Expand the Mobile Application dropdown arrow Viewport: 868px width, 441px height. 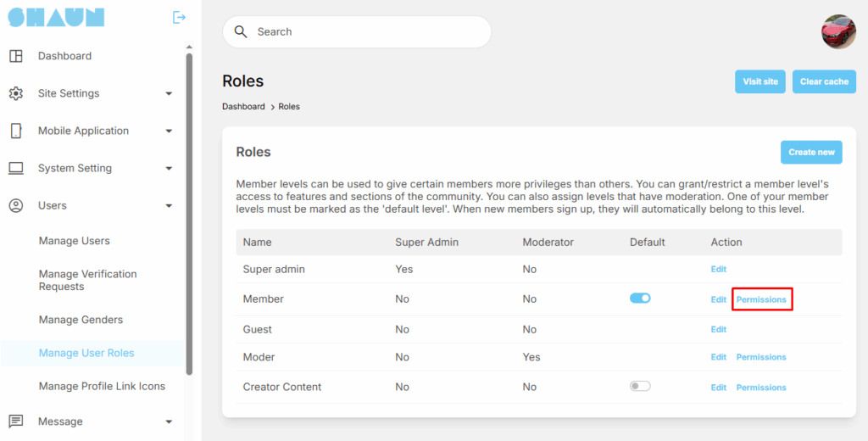click(169, 131)
